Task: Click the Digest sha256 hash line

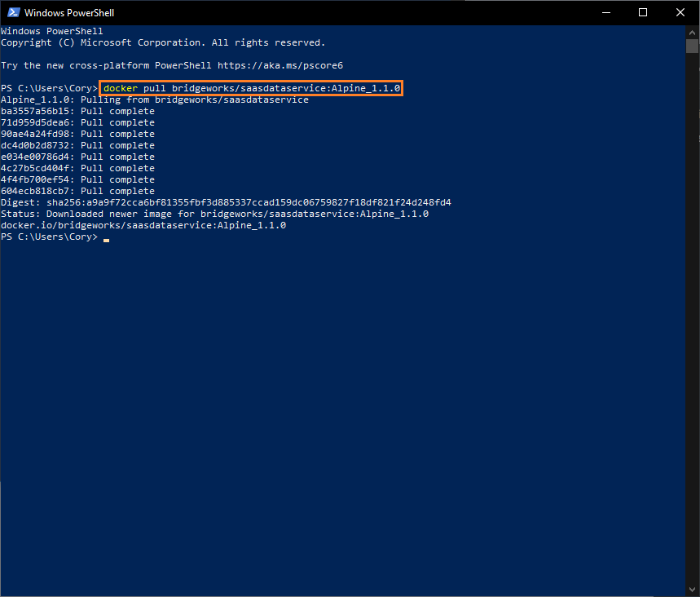Action: pos(226,202)
